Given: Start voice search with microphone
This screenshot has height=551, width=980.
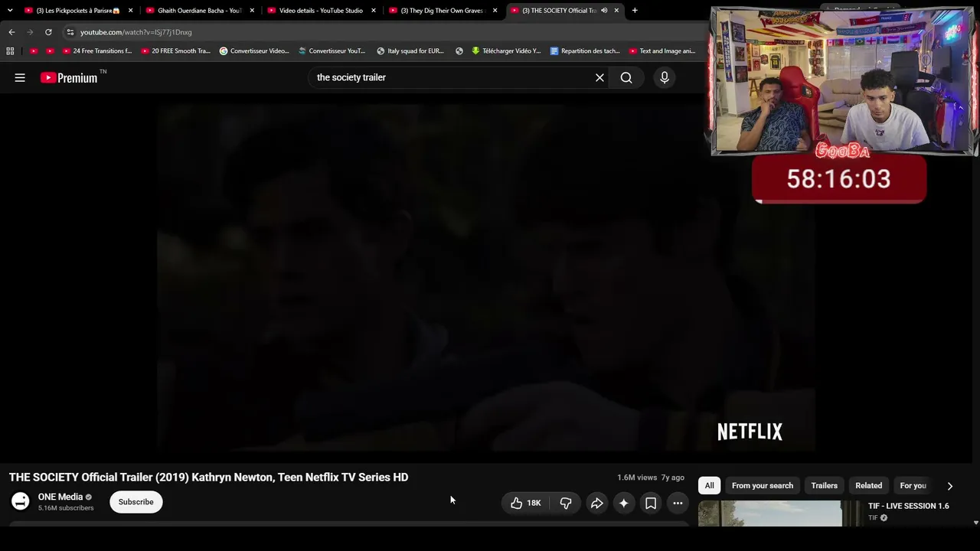Looking at the screenshot, I should click(x=664, y=77).
